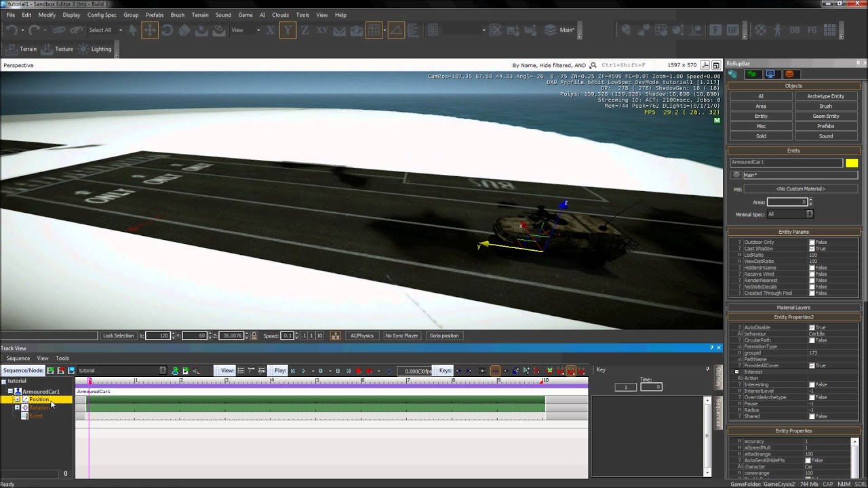The image size is (868, 488).
Task: Click play in Track View toolbar
Action: [303, 371]
